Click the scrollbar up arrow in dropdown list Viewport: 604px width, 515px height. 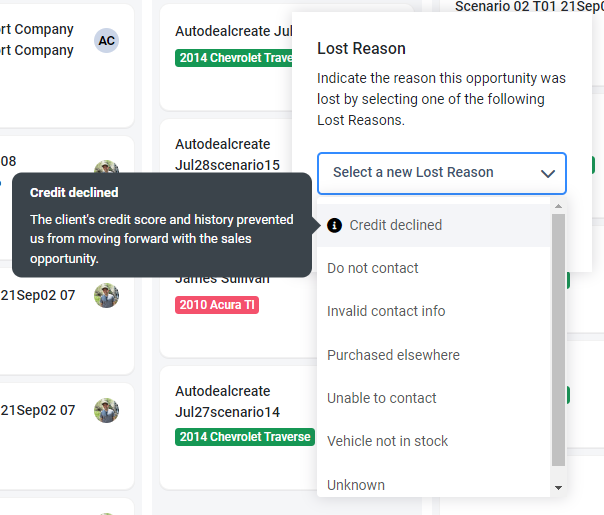(558, 206)
